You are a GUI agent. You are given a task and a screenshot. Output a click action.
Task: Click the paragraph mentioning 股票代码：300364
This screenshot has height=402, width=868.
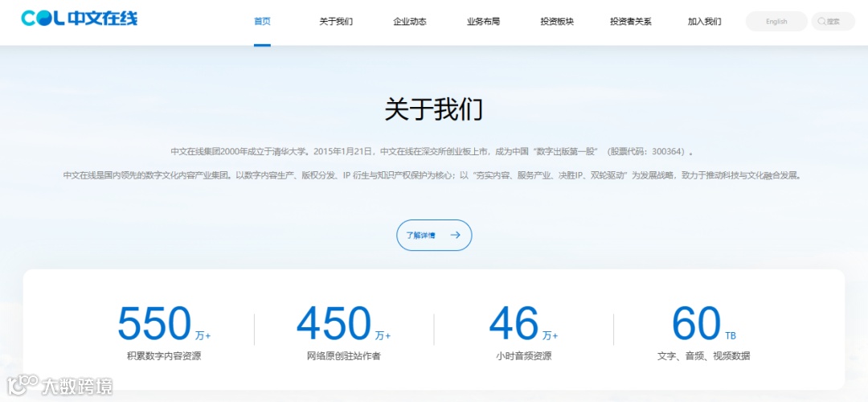[x=432, y=151]
